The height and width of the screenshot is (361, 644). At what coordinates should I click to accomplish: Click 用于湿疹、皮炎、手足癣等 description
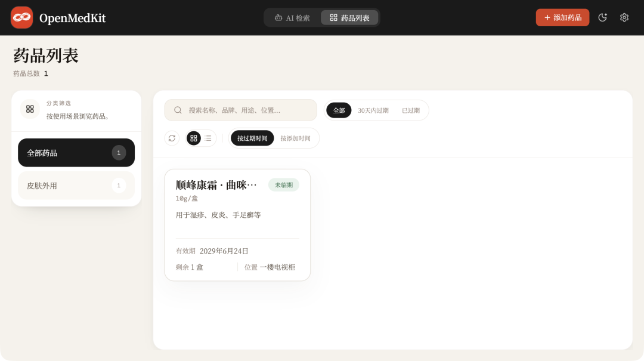pos(218,215)
